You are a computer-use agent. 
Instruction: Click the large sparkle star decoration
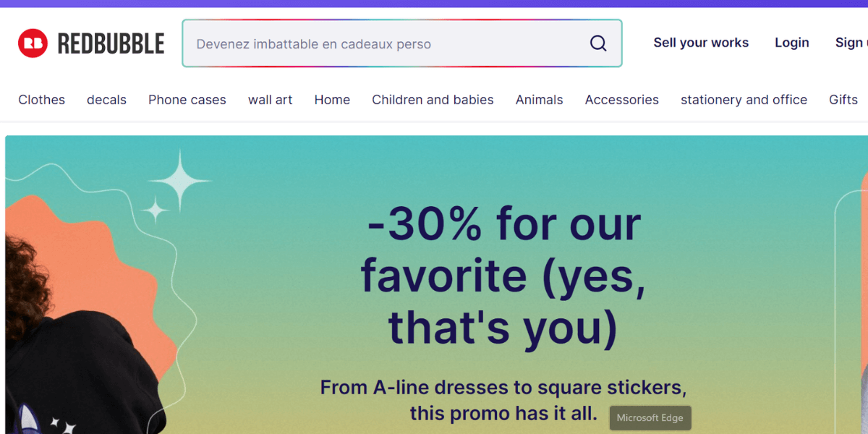pos(179,181)
